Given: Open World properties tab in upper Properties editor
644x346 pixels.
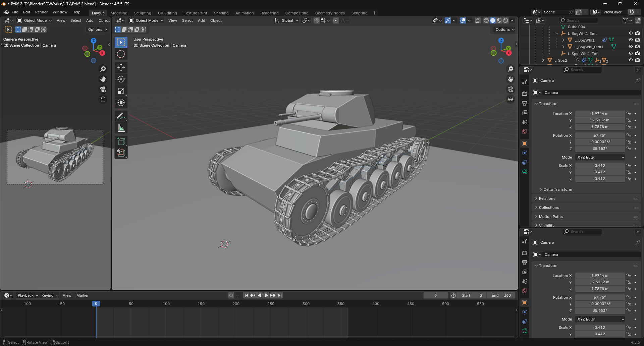Looking at the screenshot, I should point(525,131).
